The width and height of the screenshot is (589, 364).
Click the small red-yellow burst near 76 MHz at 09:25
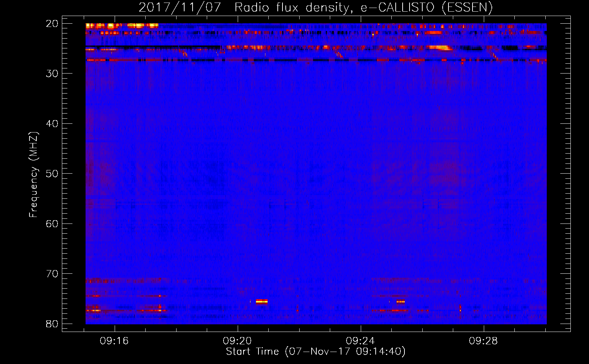click(x=400, y=301)
